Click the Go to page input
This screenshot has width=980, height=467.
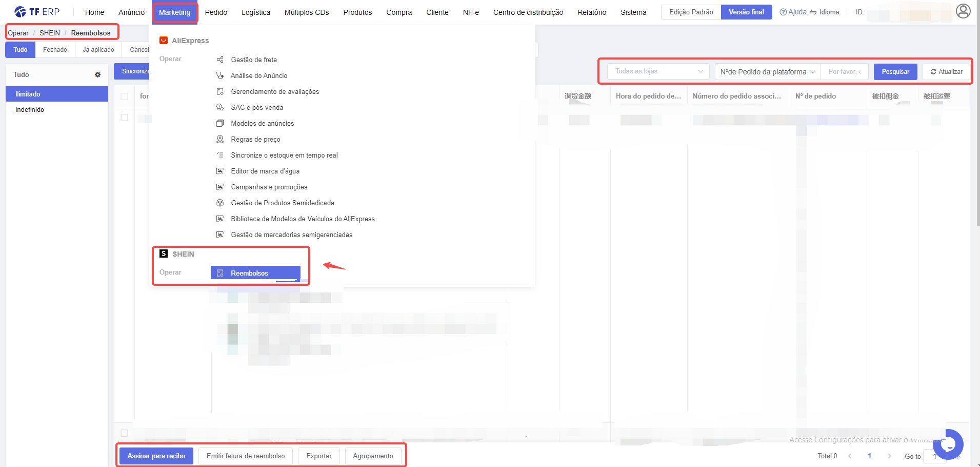click(x=934, y=456)
